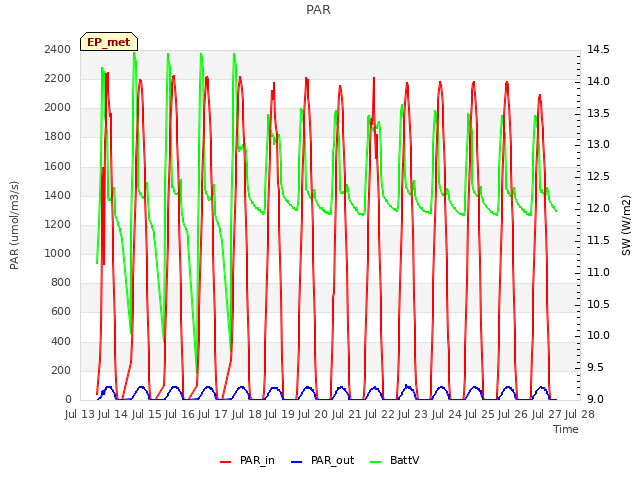This screenshot has height=480, width=640.
Task: Click the 13.0 right axis value
Action: point(598,145)
